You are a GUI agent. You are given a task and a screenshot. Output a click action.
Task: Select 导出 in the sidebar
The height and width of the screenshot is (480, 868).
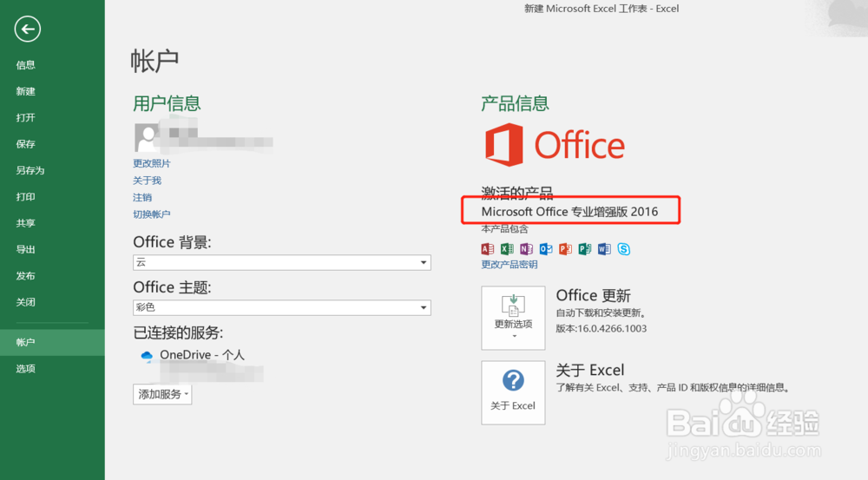pyautogui.click(x=25, y=249)
